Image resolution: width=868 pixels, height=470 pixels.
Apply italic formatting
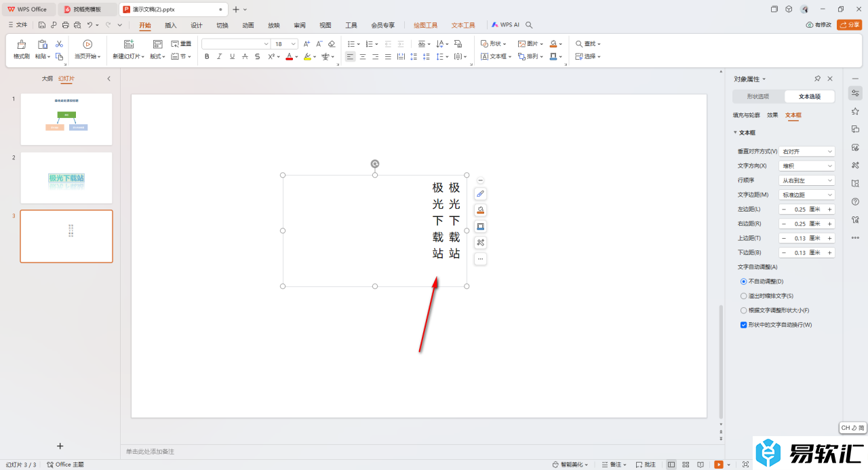[220, 57]
